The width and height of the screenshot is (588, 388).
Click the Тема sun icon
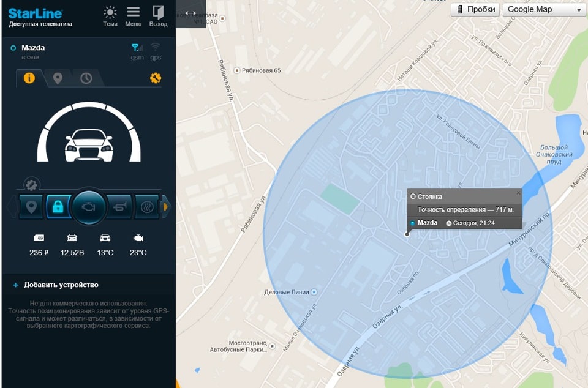tap(110, 13)
